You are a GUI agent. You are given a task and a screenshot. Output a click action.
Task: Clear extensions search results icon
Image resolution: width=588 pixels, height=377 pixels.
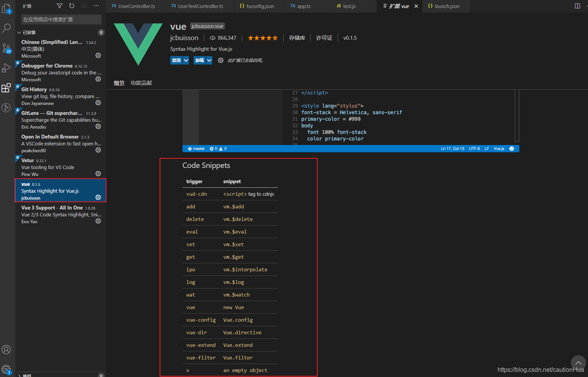click(84, 6)
